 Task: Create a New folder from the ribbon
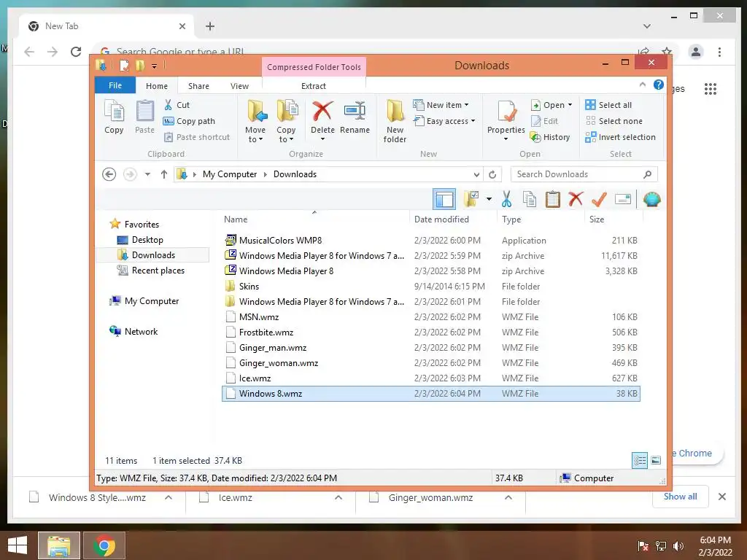[x=395, y=122]
